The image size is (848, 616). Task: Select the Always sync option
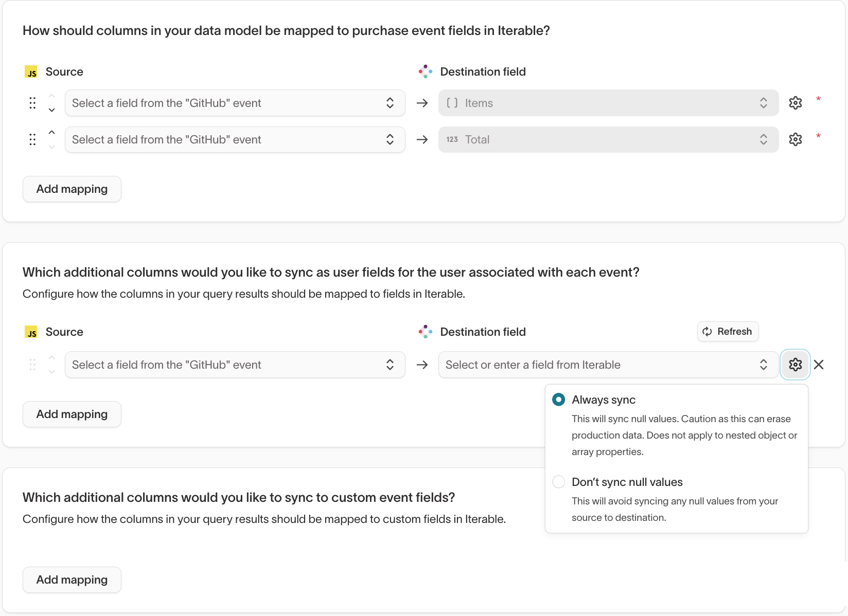(558, 400)
